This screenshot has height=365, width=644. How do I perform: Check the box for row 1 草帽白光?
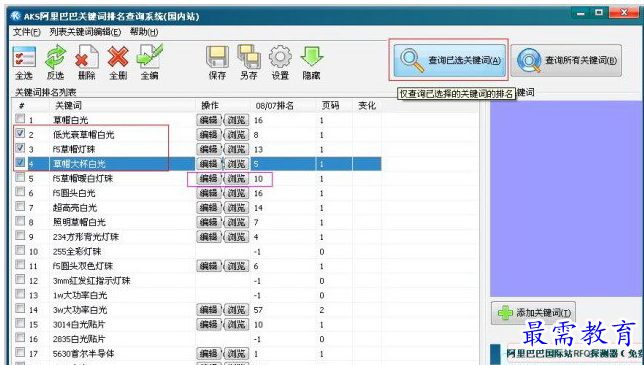tap(20, 119)
